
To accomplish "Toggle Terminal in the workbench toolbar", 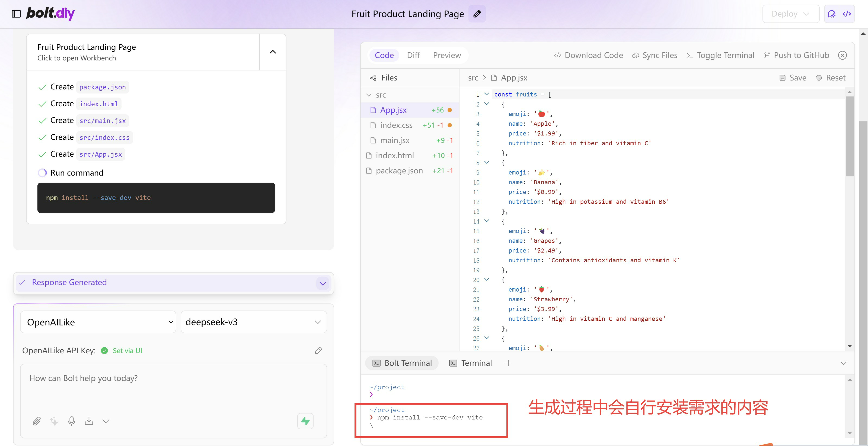I will point(720,55).
